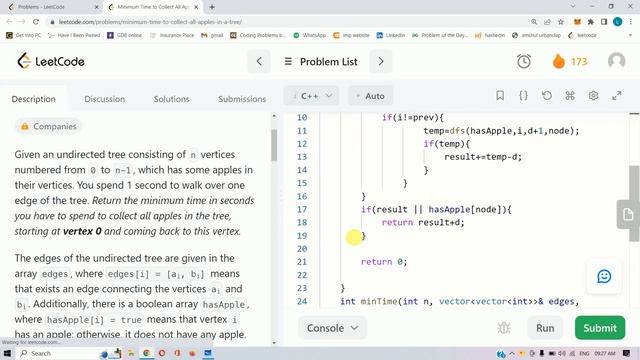Open the ENG language indicator

coord(584,353)
